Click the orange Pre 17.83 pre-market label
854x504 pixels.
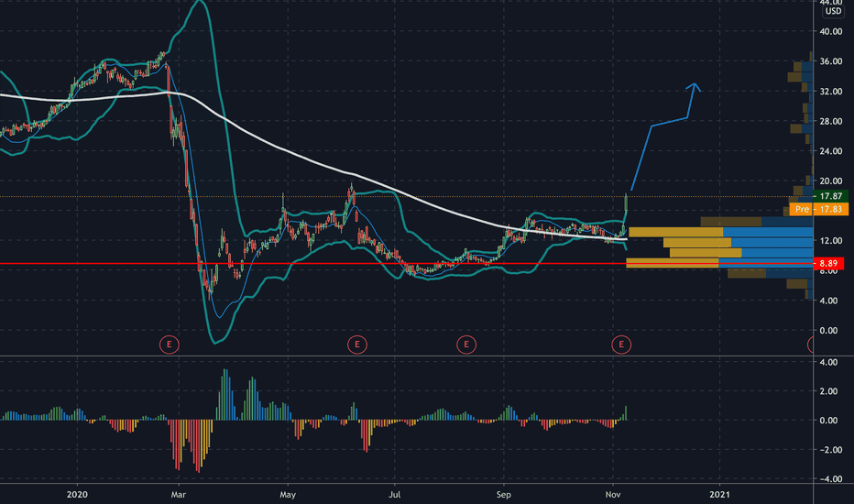[818, 209]
